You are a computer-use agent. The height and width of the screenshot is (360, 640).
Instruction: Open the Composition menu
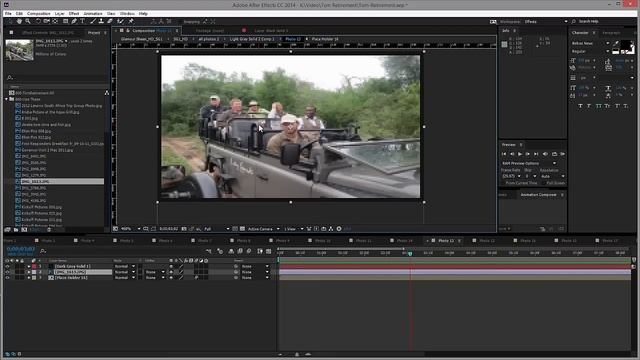click(x=39, y=13)
